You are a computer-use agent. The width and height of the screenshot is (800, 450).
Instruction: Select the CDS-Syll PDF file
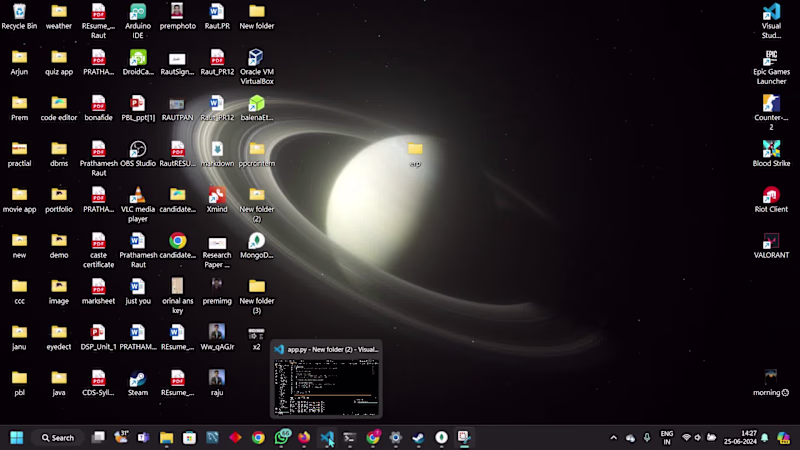[98, 383]
